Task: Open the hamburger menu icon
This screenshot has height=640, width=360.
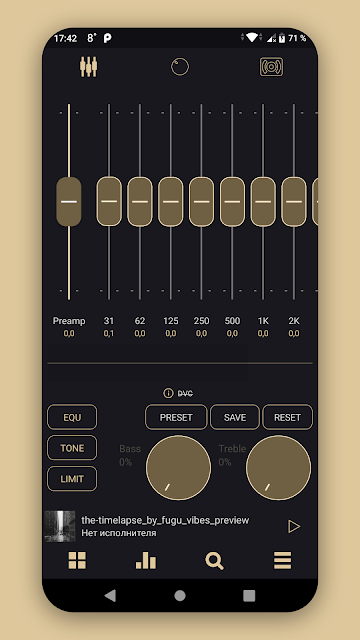Action: pos(282,560)
